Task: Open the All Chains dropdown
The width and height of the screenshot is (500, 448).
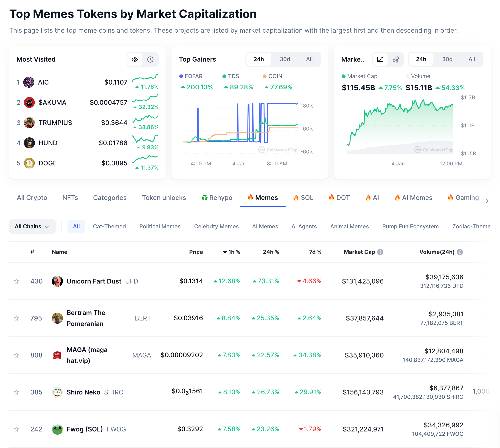Action: 32,226
